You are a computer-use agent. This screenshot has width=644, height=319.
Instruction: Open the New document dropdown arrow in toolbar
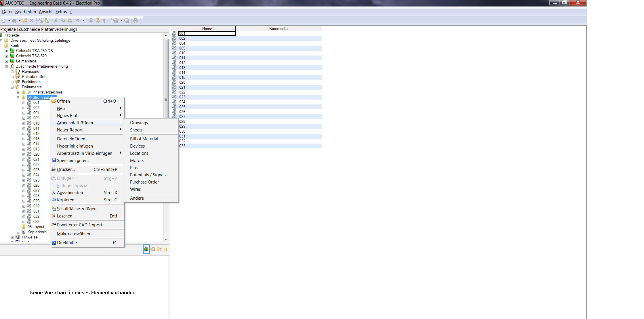click(x=9, y=21)
